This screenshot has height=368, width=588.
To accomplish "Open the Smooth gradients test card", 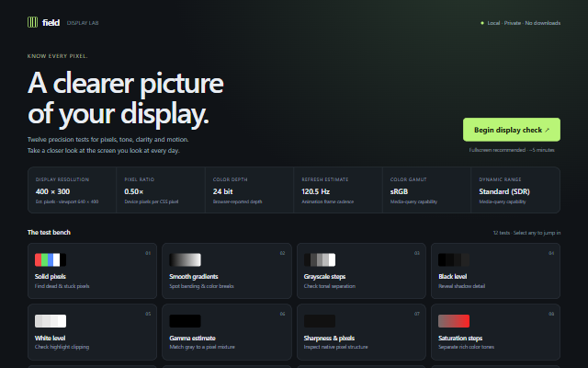I will click(x=227, y=270).
